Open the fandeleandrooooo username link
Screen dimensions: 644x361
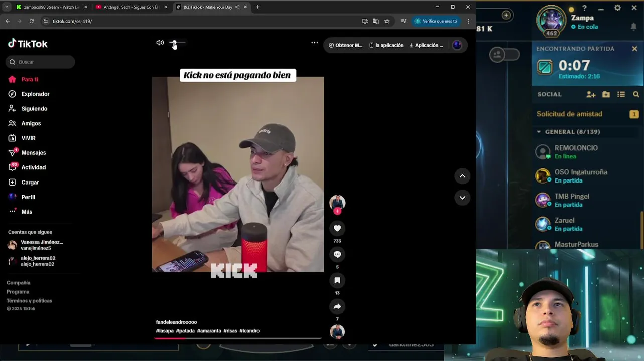click(176, 322)
